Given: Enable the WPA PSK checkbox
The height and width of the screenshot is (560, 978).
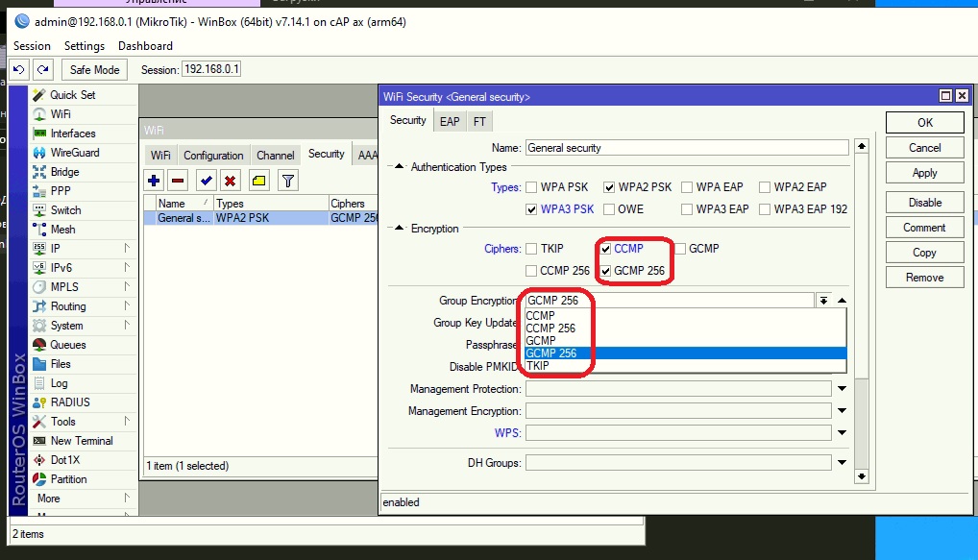Looking at the screenshot, I should pyautogui.click(x=531, y=187).
